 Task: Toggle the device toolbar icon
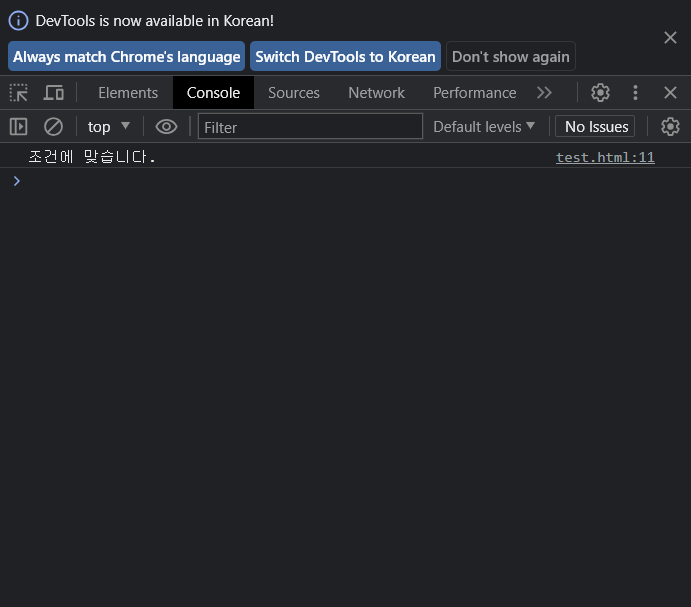click(x=53, y=93)
